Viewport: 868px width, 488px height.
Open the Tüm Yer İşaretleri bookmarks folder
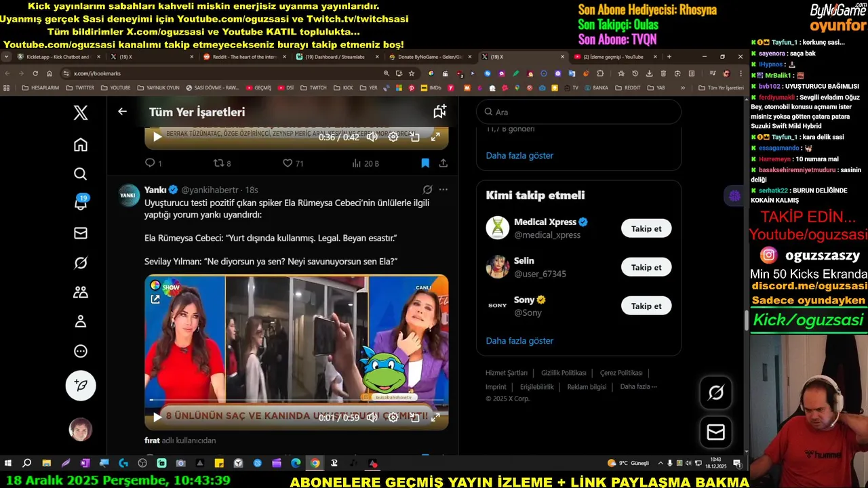click(721, 87)
